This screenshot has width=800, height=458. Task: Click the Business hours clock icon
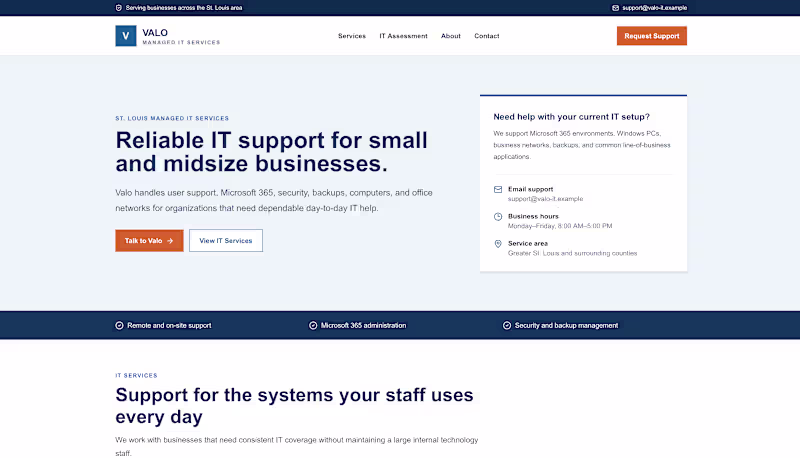point(498,216)
